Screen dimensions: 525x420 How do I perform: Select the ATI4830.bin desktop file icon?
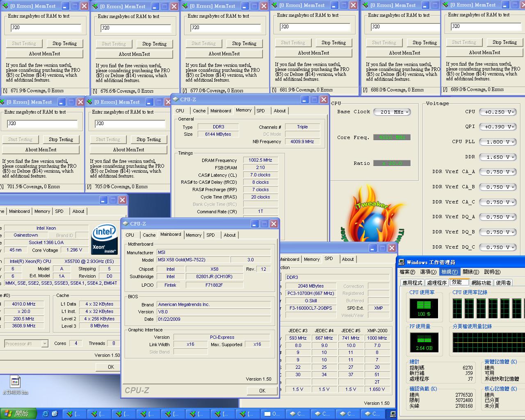tap(15, 381)
